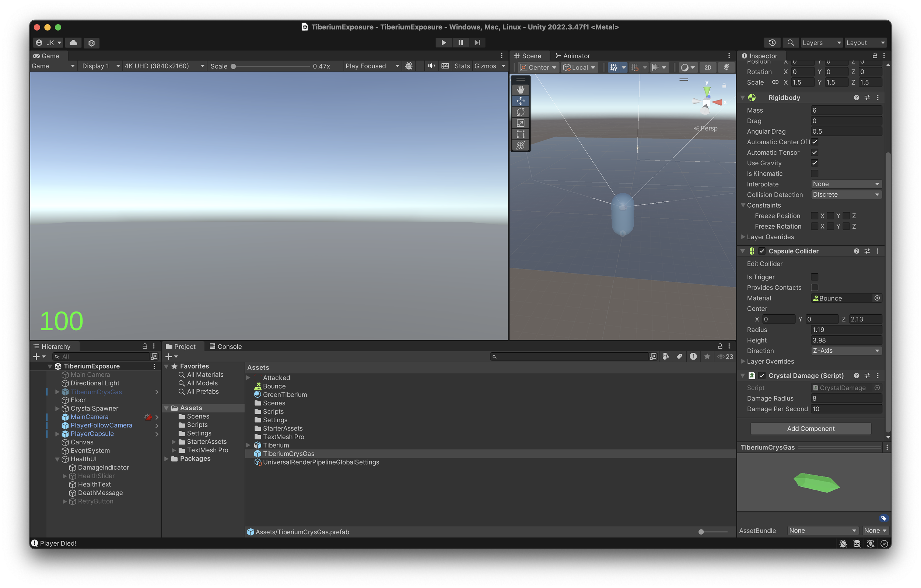Enable the Is Kinematic checkbox
The image size is (921, 588).
point(814,173)
